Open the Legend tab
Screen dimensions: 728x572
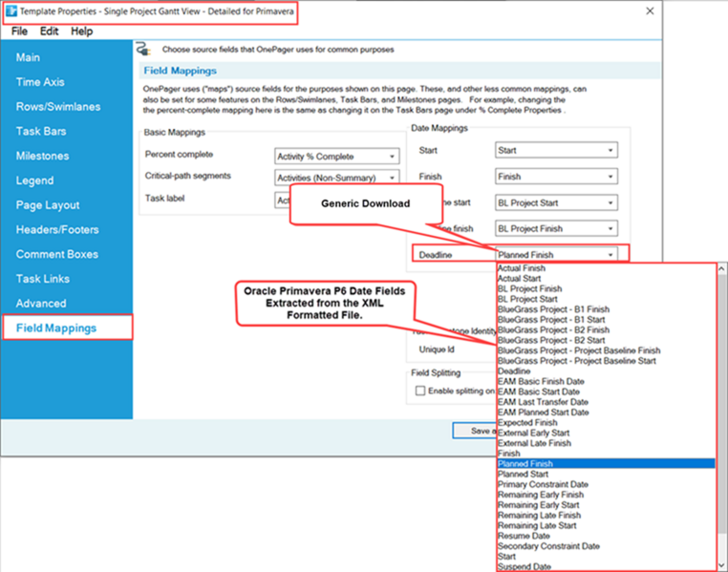(x=34, y=180)
